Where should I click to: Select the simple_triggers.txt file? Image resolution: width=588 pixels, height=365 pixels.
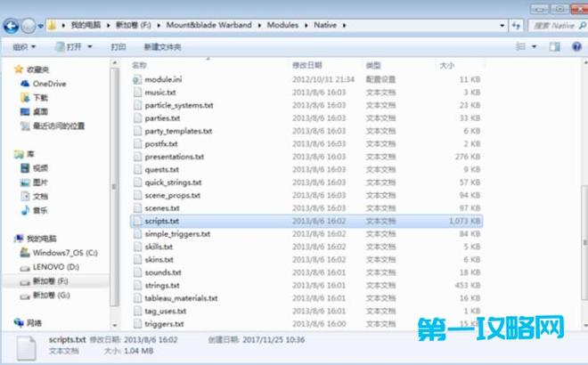click(x=177, y=234)
